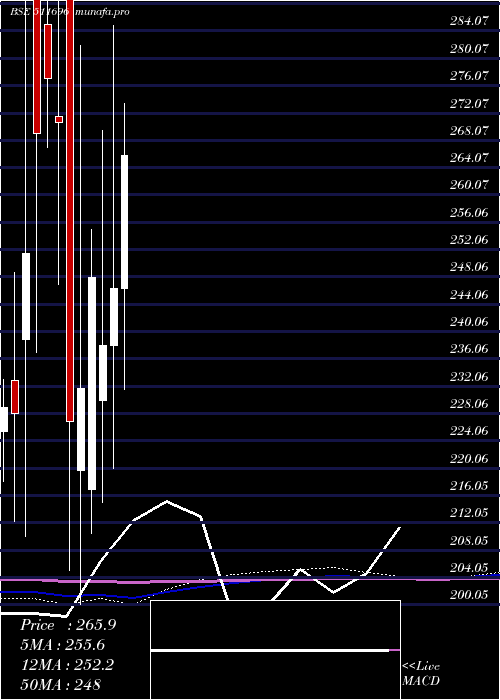Click the 252.06 price axis label

pos(469,240)
